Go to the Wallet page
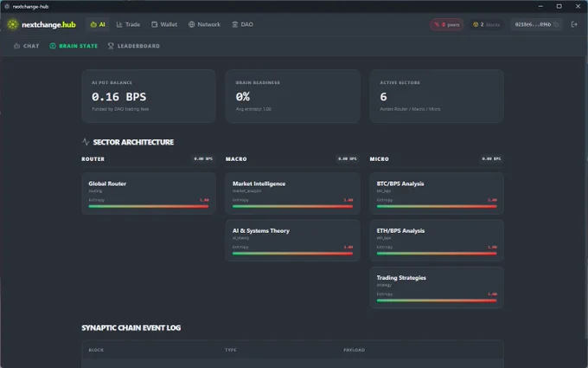The width and height of the screenshot is (588, 368). pyautogui.click(x=164, y=24)
